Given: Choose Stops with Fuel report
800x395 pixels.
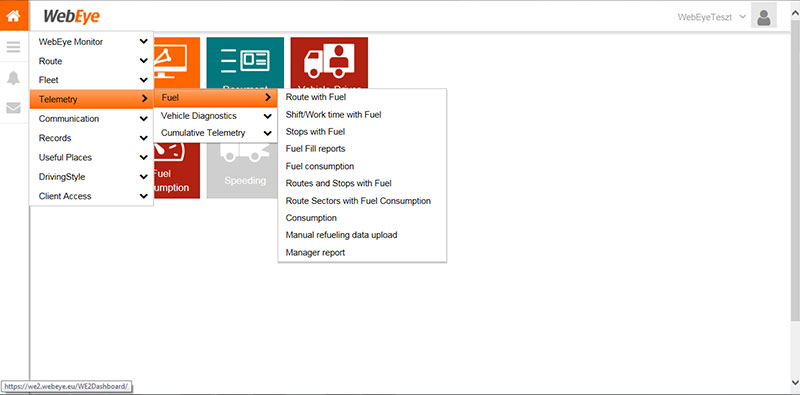Looking at the screenshot, I should click(x=315, y=132).
